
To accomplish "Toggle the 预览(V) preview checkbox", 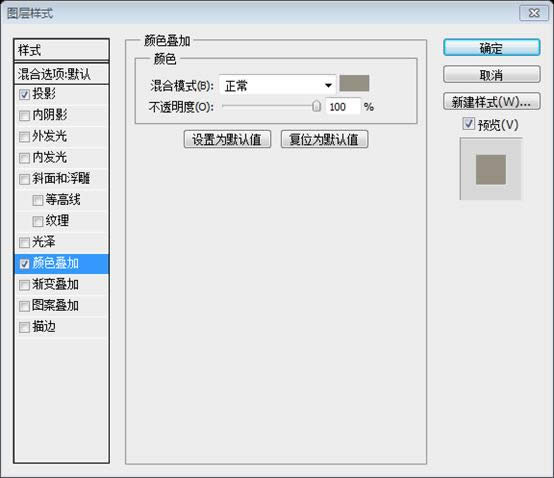I will 468,124.
